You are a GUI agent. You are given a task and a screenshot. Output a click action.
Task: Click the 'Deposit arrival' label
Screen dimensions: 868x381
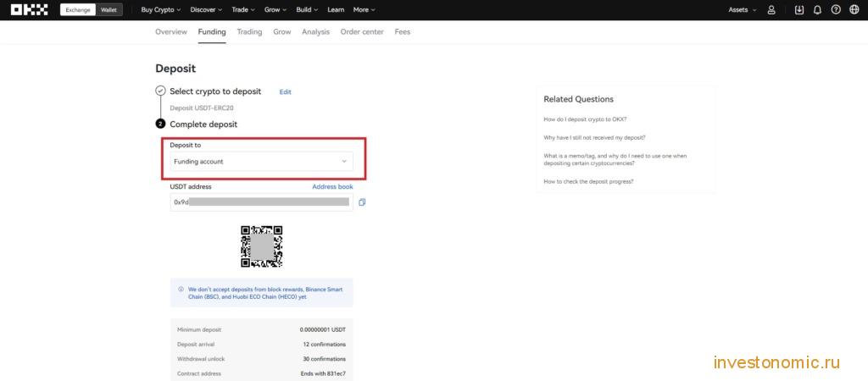click(198, 345)
